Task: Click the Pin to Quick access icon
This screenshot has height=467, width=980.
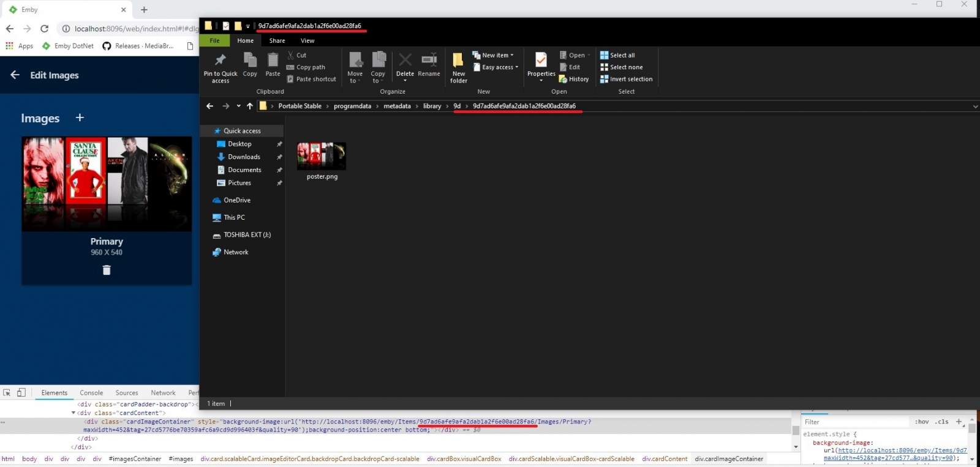Action: (x=221, y=60)
